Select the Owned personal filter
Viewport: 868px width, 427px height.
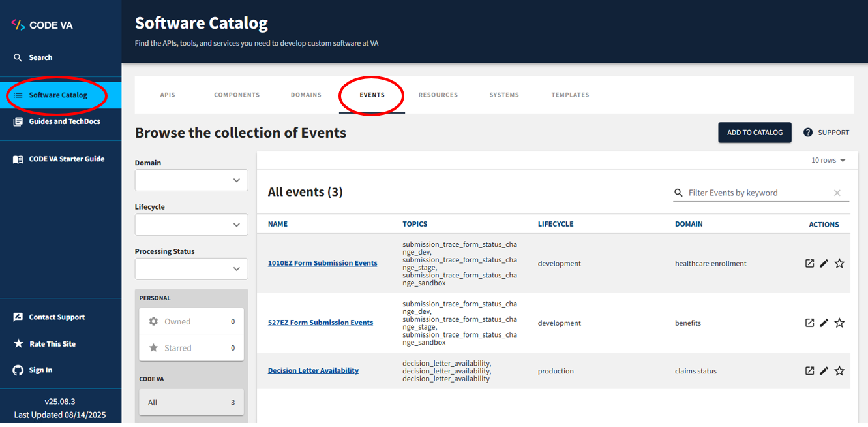click(192, 321)
